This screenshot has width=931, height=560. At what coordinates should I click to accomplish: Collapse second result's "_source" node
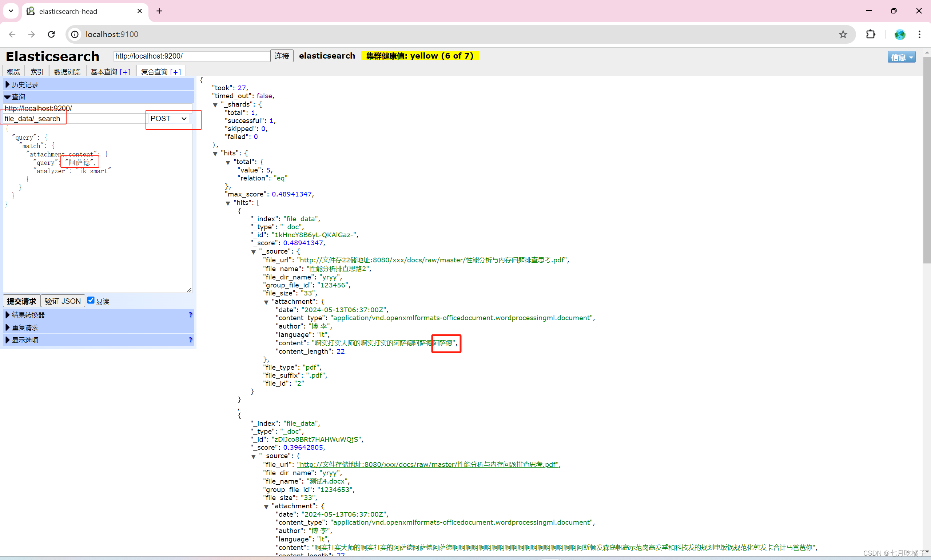click(x=254, y=456)
